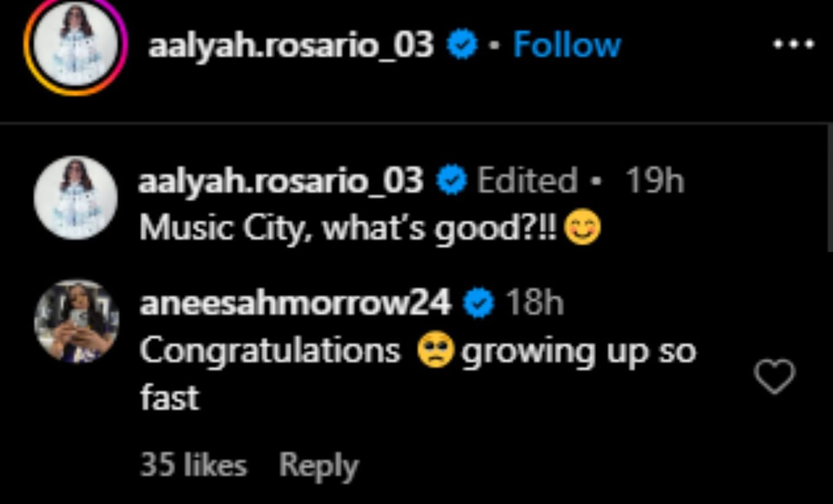Open story from header profile picture

click(75, 44)
